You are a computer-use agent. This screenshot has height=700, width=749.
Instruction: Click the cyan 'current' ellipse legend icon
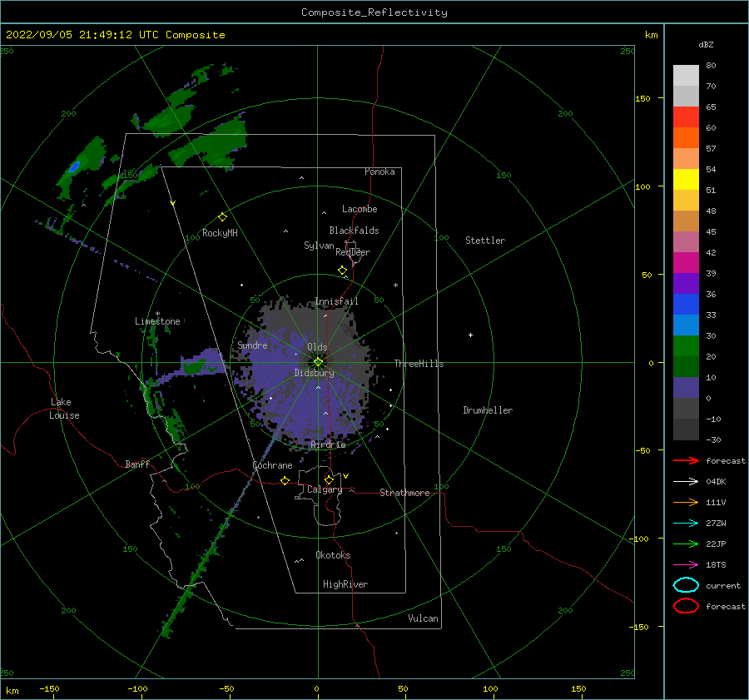[x=686, y=585]
